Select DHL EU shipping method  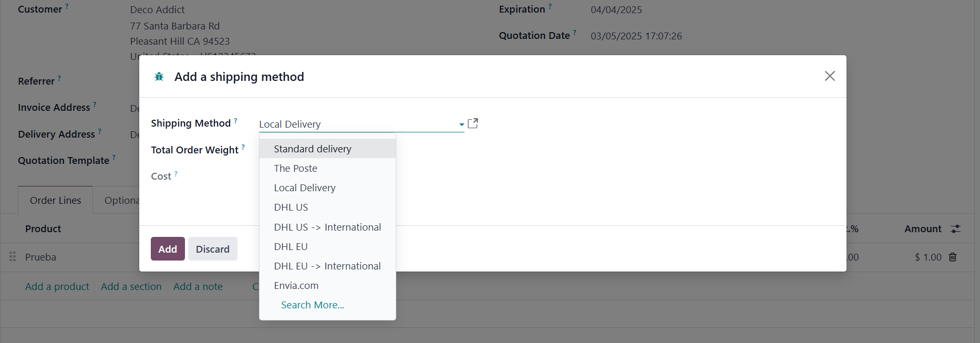click(x=291, y=246)
